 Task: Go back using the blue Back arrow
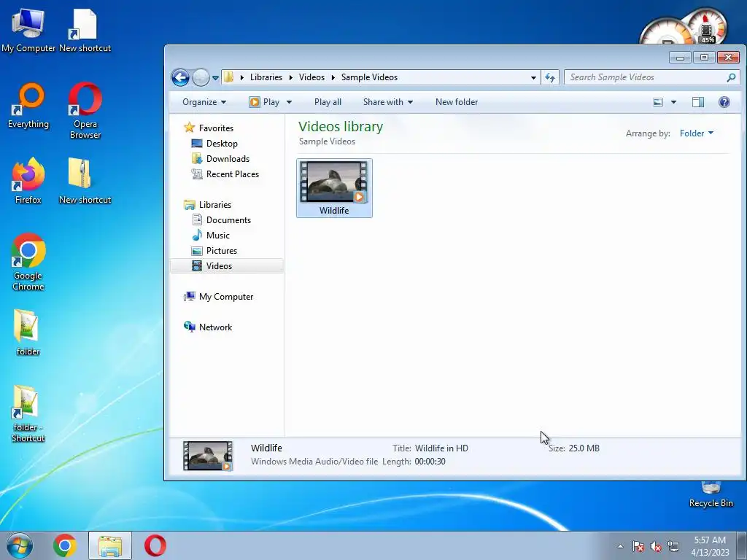(x=181, y=77)
